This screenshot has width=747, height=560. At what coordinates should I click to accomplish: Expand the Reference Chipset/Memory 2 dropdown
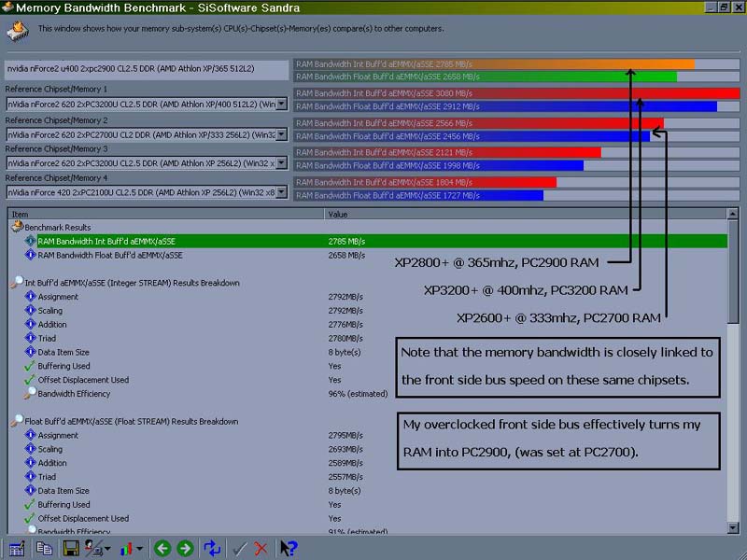pos(282,135)
